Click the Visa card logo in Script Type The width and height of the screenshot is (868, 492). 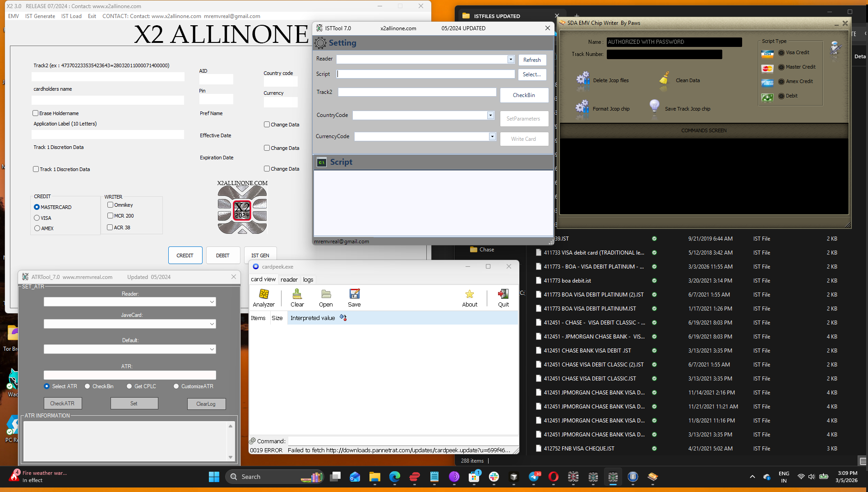(767, 54)
